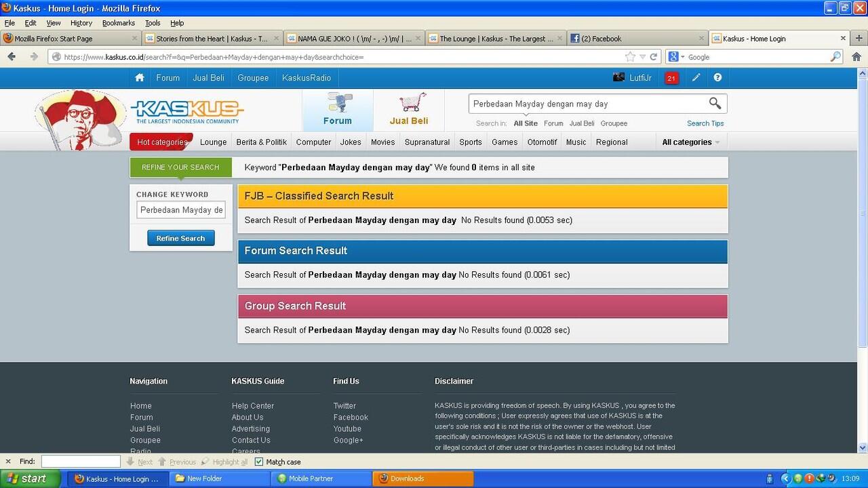
Task: Click the browser Back arrow button
Action: click(12, 57)
